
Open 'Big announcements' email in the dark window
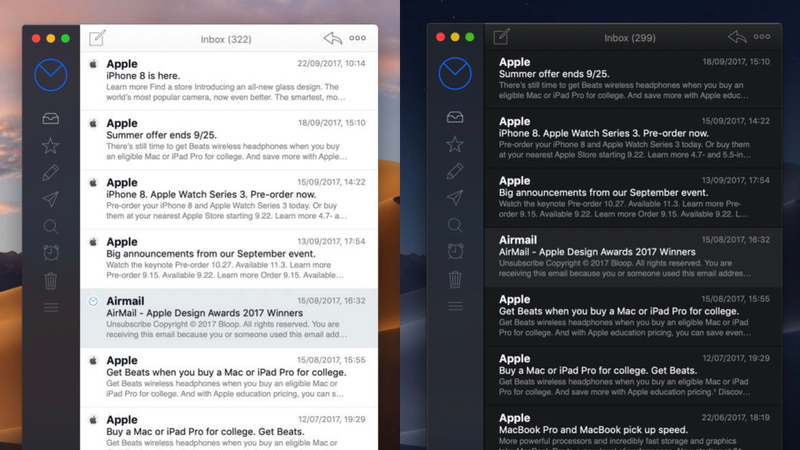[633, 197]
